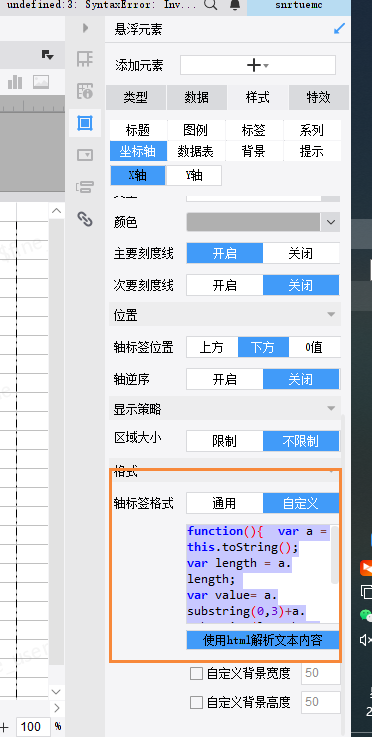Screen dimensions: 372x737
Task: Click the code editor vertical scrollbar
Action: [335, 555]
